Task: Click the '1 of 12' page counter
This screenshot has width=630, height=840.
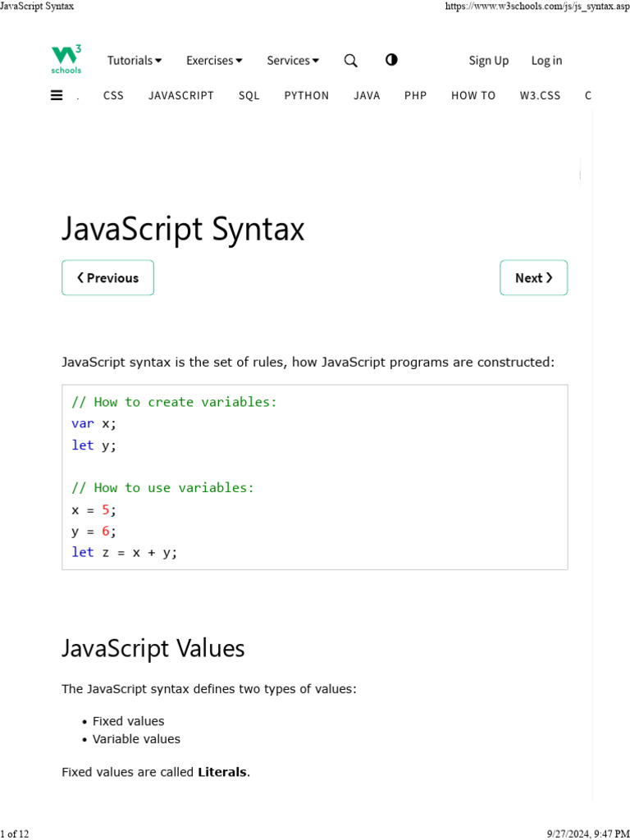Action: pyautogui.click(x=15, y=833)
